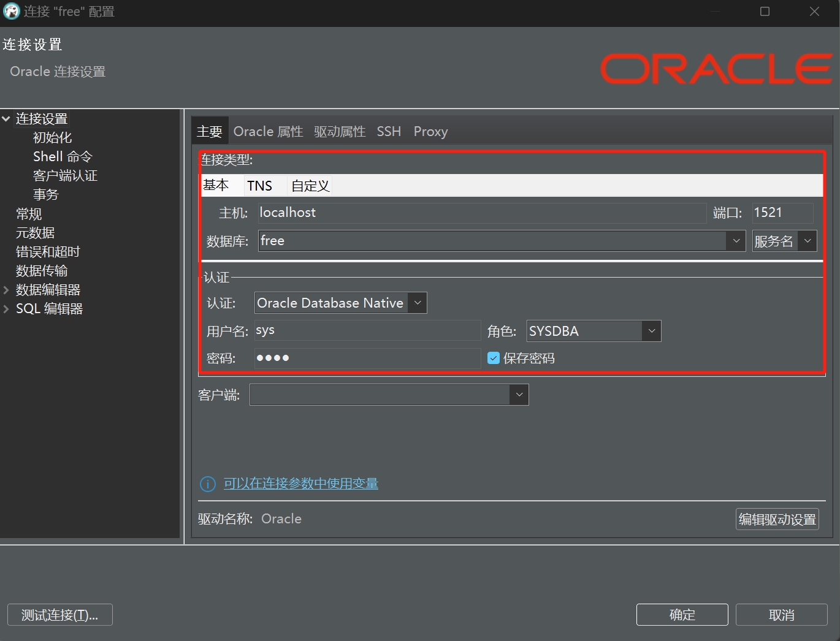Open the empty 客户端 dropdown
Screen dimensions: 840x641
coord(519,395)
